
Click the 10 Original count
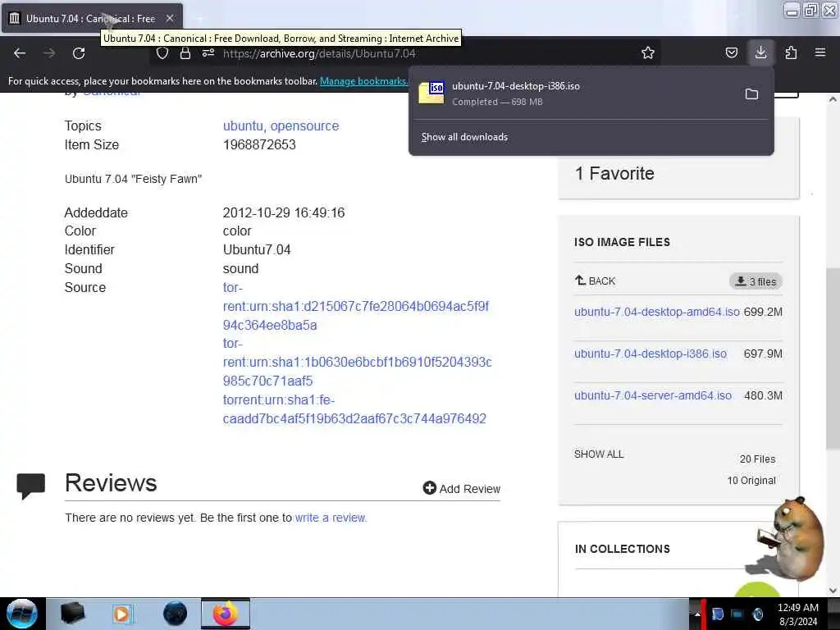point(751,481)
